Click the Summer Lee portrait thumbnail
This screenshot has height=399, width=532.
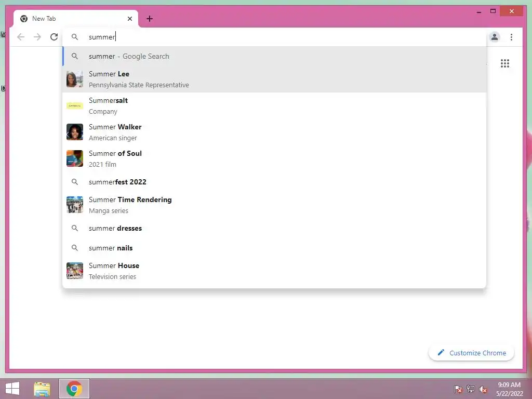[75, 79]
